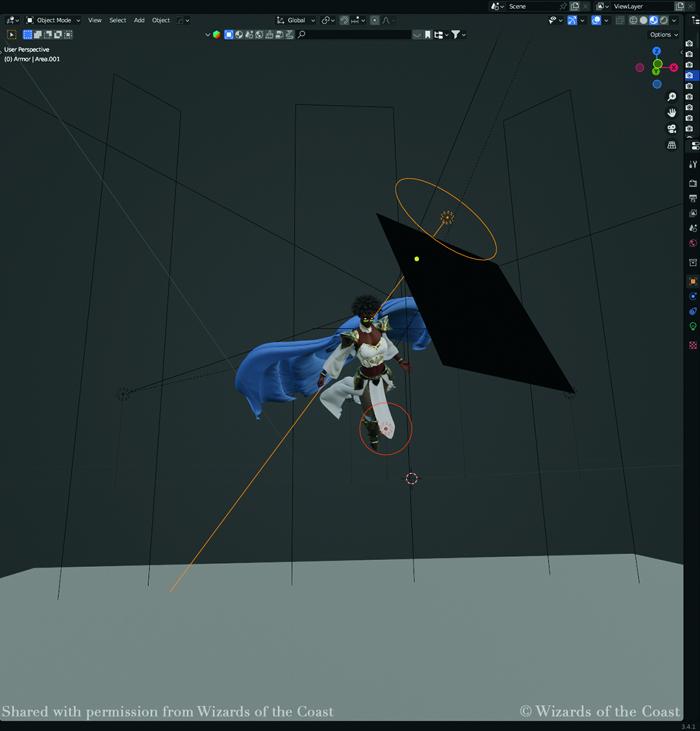This screenshot has height=731, width=700.
Task: Switch to material preview shading
Action: [x=654, y=20]
